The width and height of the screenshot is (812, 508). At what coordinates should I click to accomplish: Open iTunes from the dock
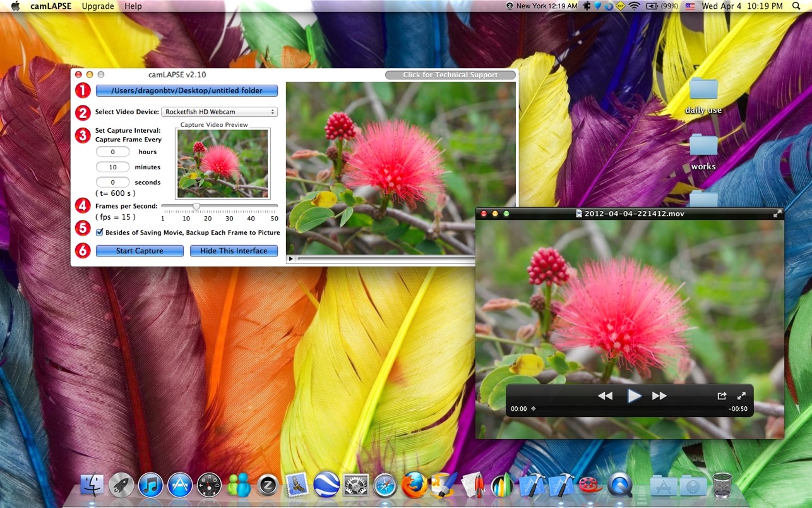pyautogui.click(x=151, y=485)
